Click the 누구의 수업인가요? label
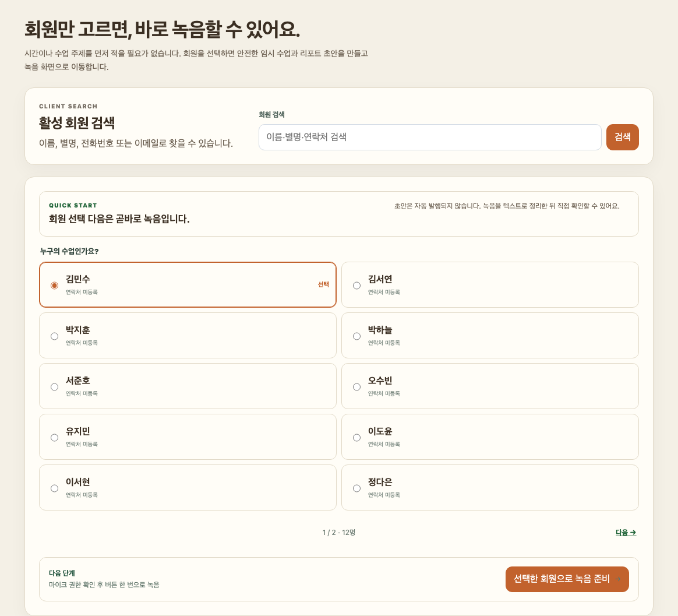This screenshot has height=616, width=678. coord(69,251)
